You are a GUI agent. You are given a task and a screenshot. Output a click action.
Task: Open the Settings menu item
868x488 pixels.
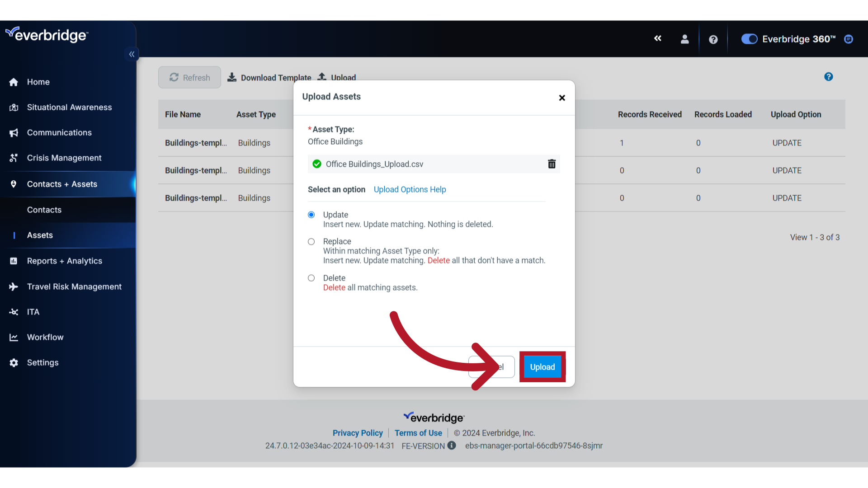[42, 362]
